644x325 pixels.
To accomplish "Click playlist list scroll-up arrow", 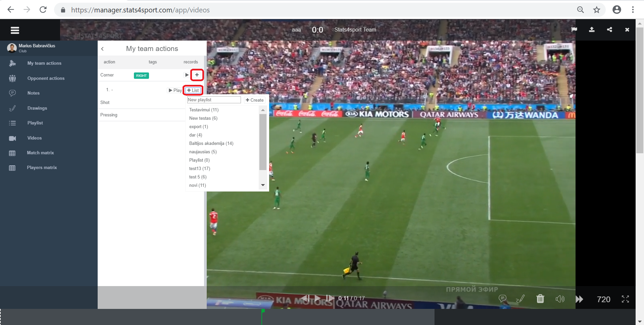I will (x=263, y=110).
